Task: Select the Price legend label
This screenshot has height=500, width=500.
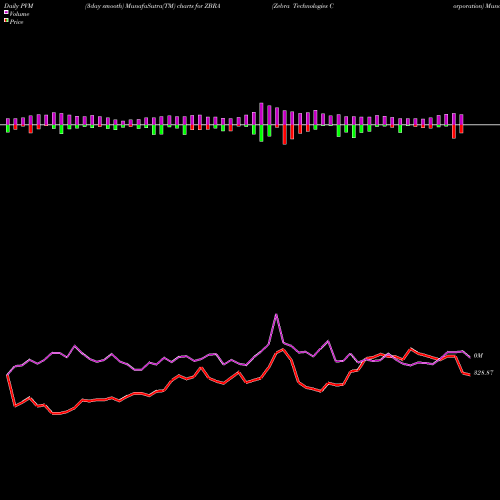Action: tap(16, 22)
